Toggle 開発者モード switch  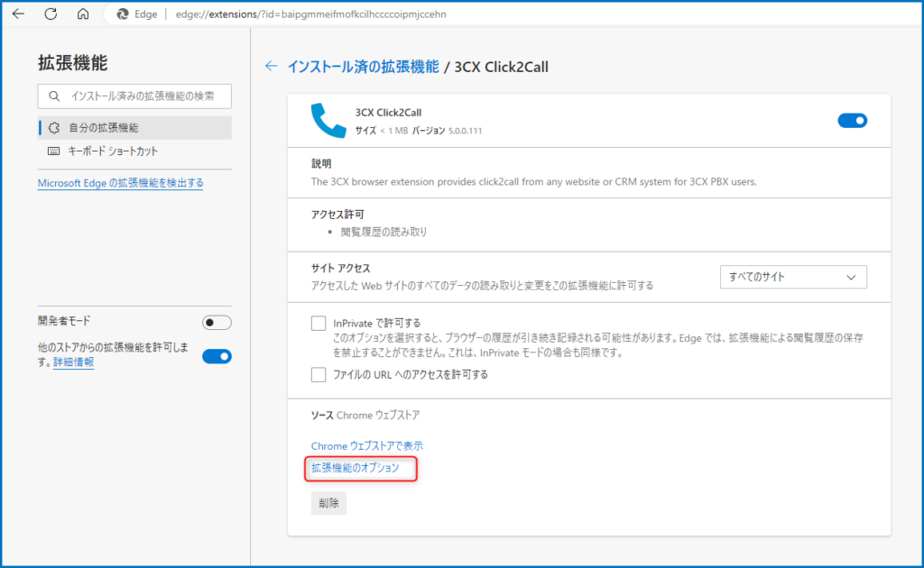pyautogui.click(x=217, y=323)
